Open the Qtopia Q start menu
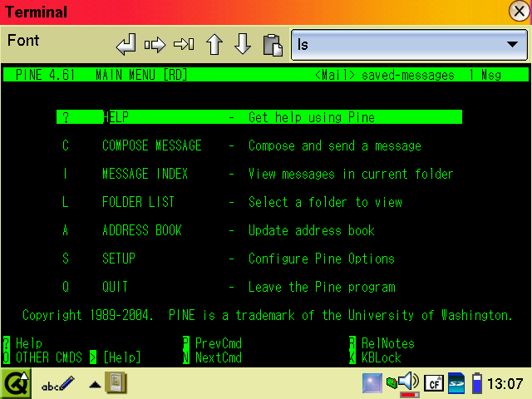The width and height of the screenshot is (532, 399). (x=16, y=384)
